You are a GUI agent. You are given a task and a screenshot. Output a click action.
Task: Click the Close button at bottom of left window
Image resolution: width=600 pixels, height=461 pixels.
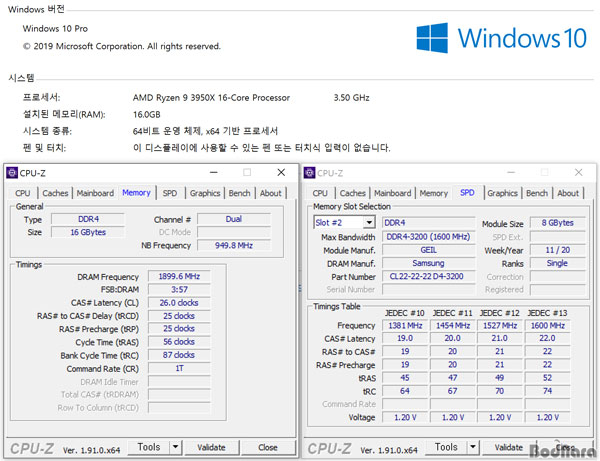point(267,448)
